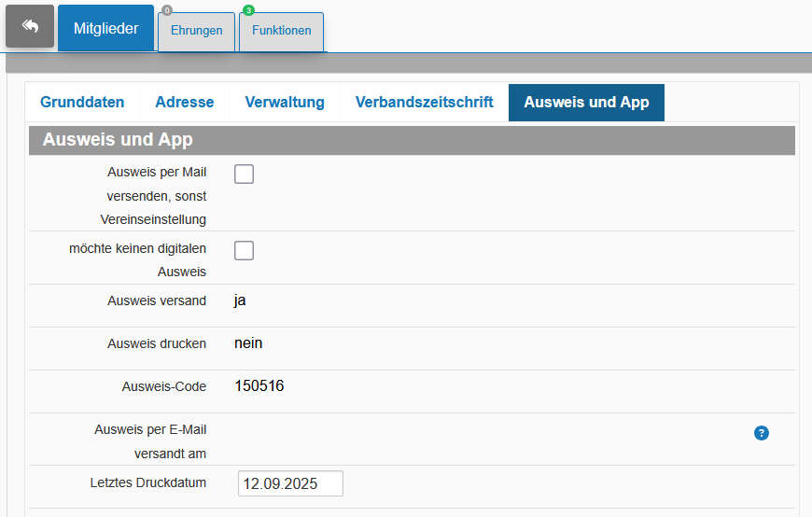Click the Ausweis und App section header
812x517 pixels.
412,140
